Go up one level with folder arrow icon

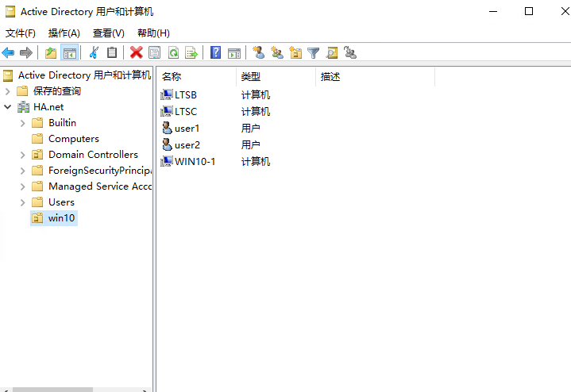pos(51,52)
